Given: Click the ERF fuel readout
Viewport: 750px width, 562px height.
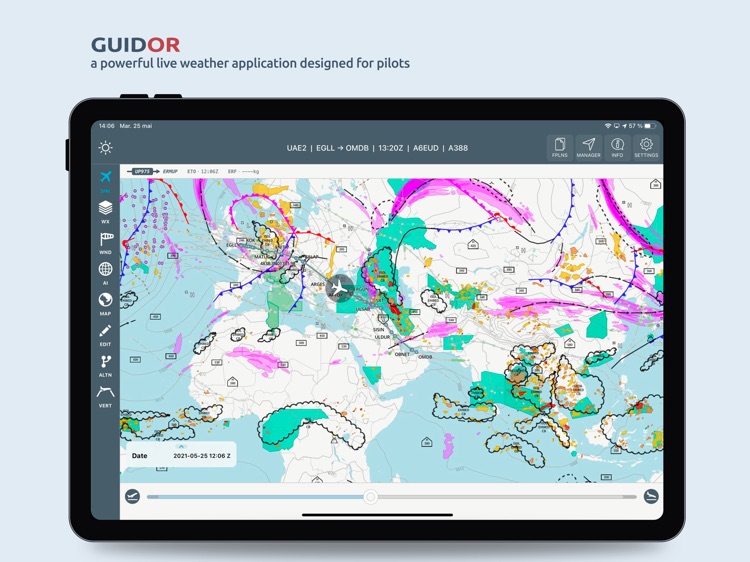Looking at the screenshot, I should click(243, 171).
